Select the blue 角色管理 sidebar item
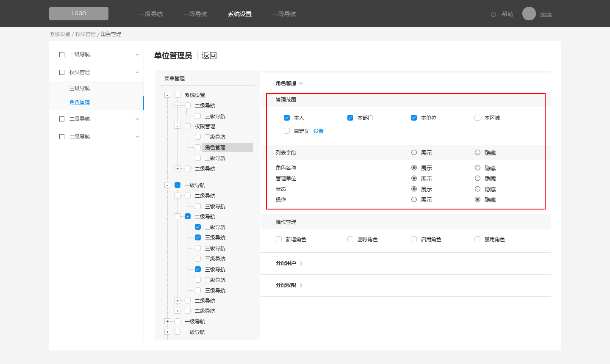Viewport: 610px width, 364px height. pyautogui.click(x=80, y=103)
